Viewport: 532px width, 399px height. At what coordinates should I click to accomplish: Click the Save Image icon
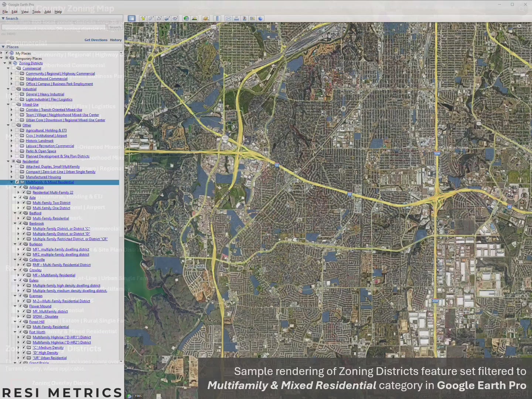[x=245, y=18]
